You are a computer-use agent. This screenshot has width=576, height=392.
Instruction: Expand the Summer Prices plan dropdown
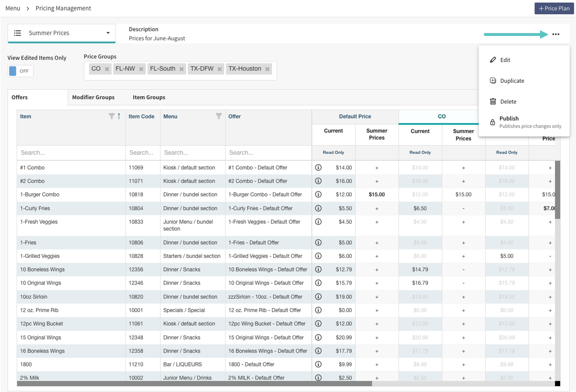pyautogui.click(x=108, y=33)
